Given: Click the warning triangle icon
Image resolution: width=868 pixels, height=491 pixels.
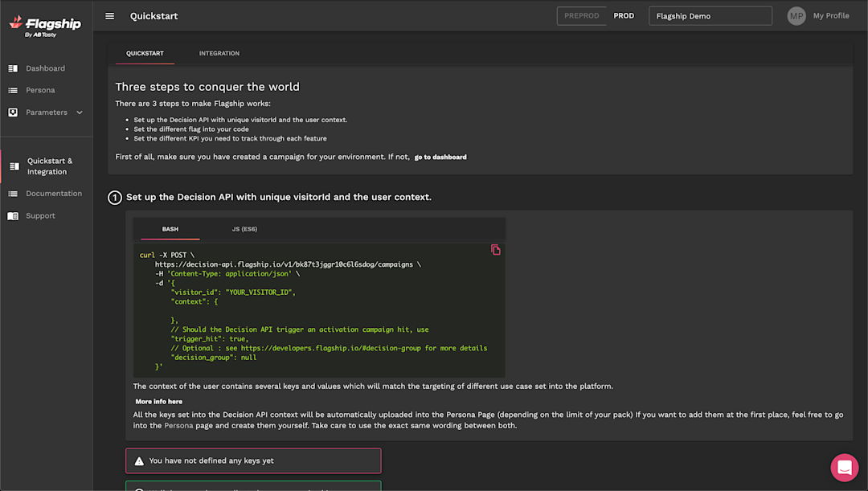Looking at the screenshot, I should point(139,461).
